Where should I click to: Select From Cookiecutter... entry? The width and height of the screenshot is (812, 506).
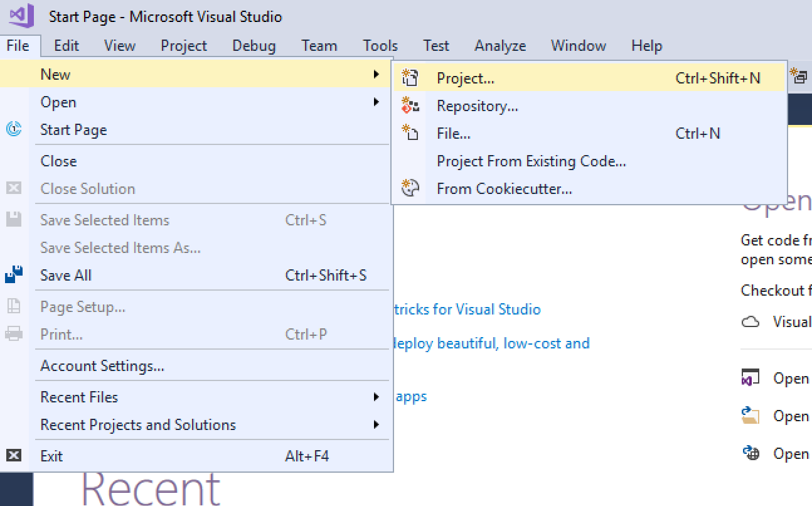pos(589,188)
